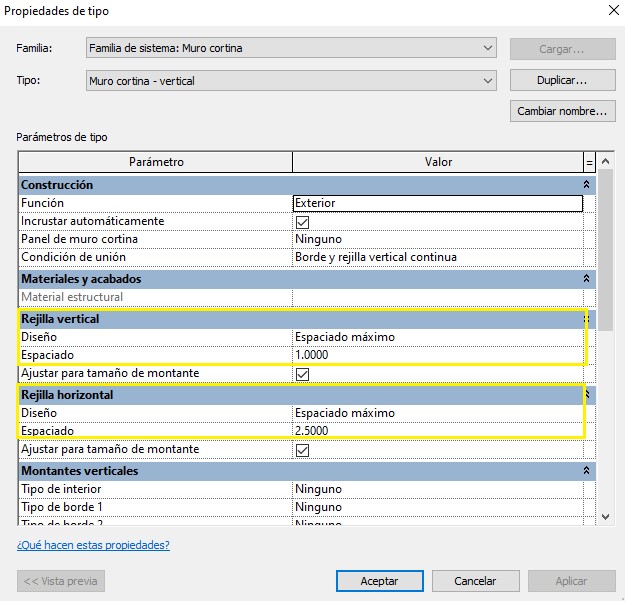Click the horizontal grid Espaciado value 2.5000
Image resolution: width=625 pixels, height=601 pixels.
[437, 431]
